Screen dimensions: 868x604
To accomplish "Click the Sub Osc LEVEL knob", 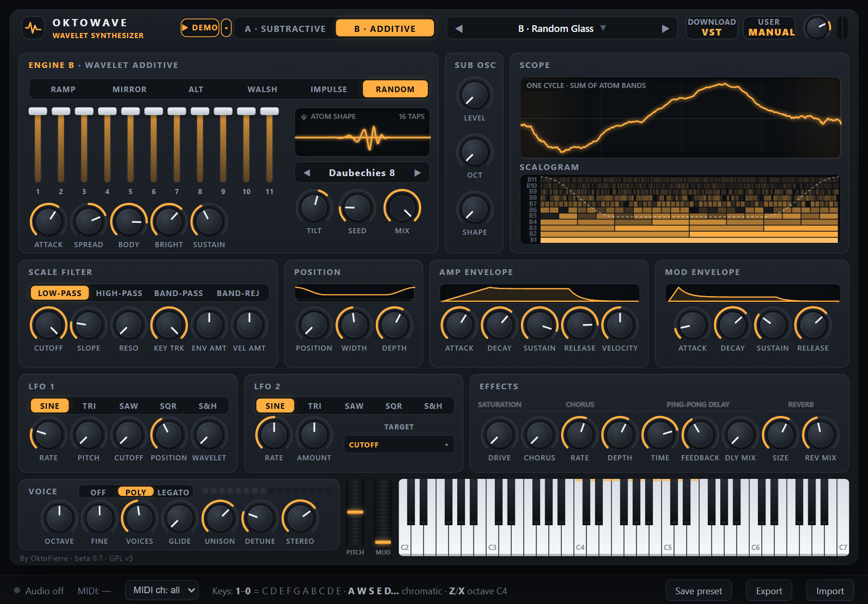I will [475, 95].
